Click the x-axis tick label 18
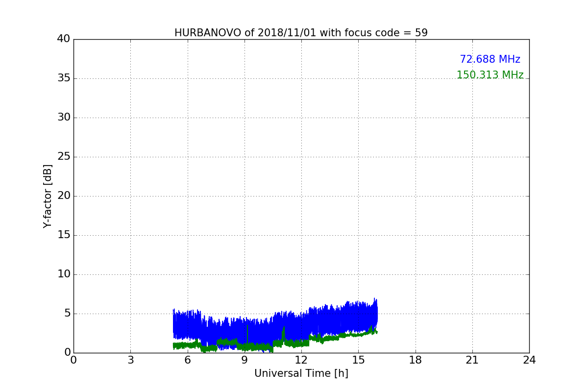Screen dimensions: 588x392 (416, 360)
